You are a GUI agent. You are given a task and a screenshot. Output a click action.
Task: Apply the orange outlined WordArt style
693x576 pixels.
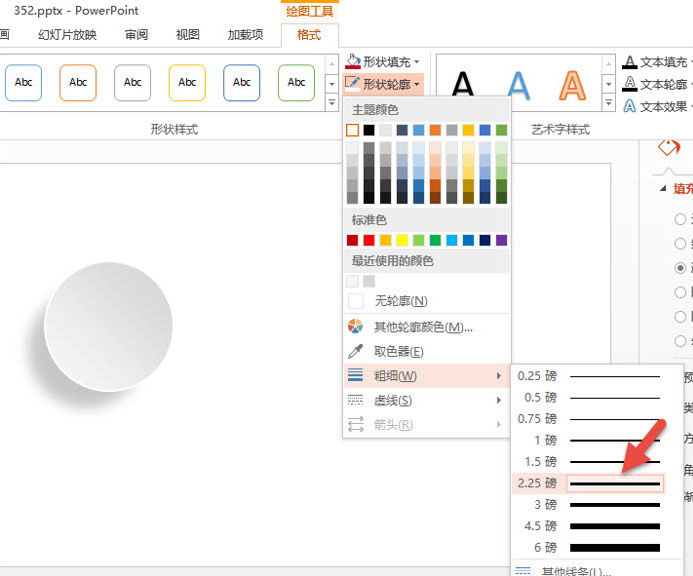click(572, 85)
